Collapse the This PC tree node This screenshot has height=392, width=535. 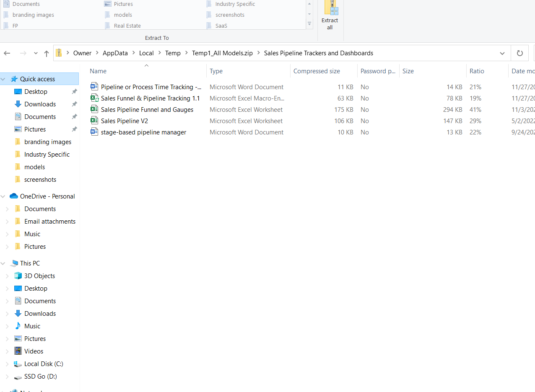coord(3,263)
